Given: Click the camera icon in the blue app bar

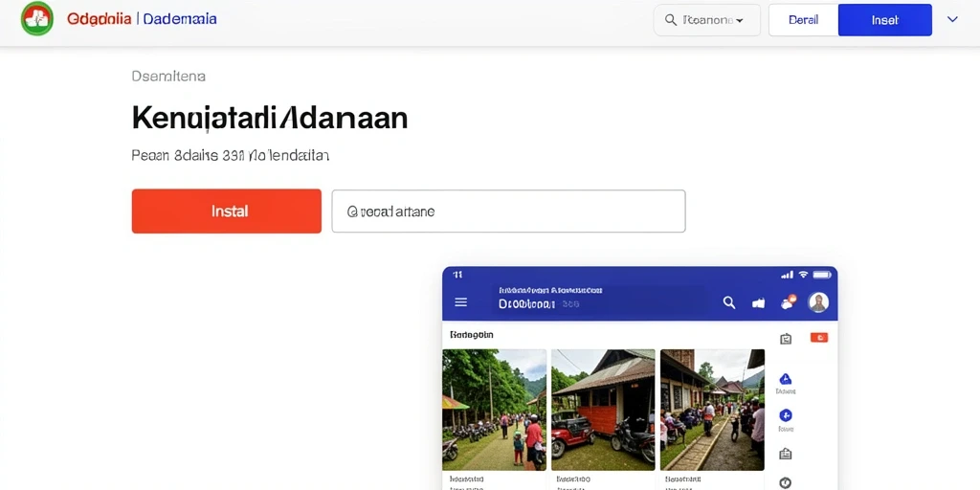Looking at the screenshot, I should pos(759,303).
